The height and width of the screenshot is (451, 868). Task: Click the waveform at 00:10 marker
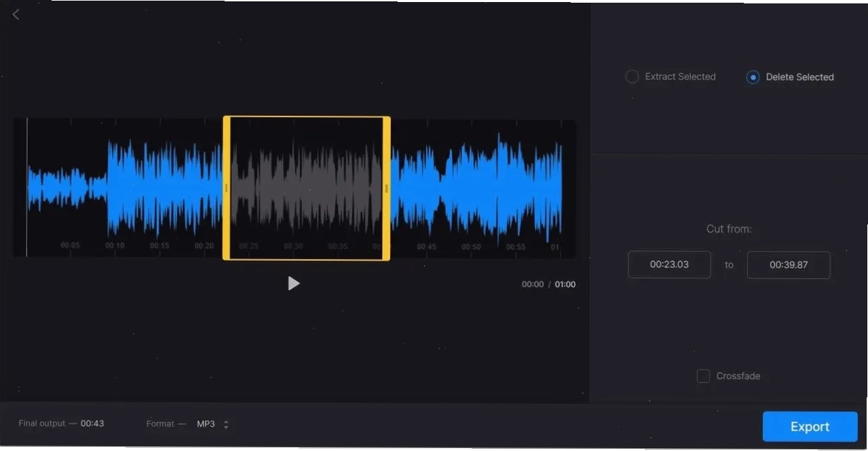click(115, 246)
